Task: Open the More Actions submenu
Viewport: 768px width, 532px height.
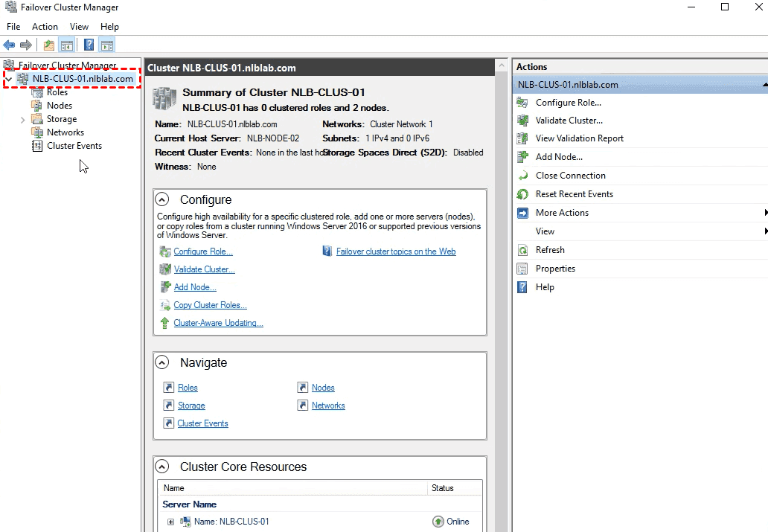Action: tap(562, 213)
